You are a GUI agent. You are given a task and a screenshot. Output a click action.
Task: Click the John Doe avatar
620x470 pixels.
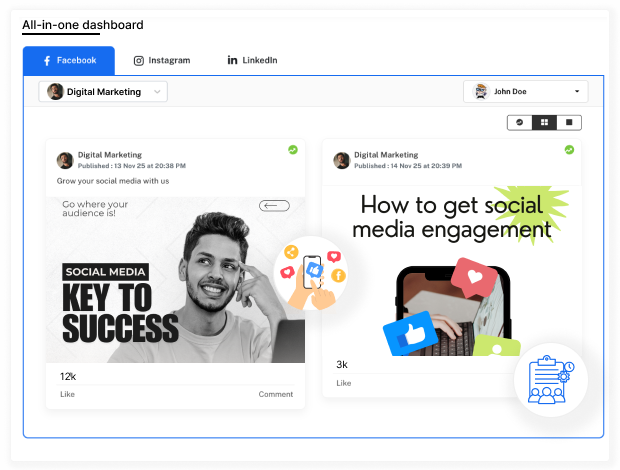coord(481,91)
